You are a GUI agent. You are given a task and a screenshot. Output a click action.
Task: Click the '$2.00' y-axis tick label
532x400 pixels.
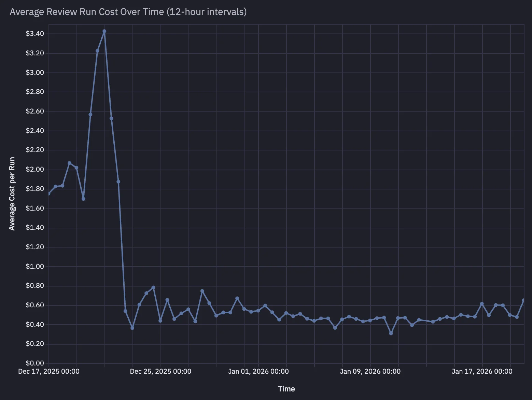[35, 170]
